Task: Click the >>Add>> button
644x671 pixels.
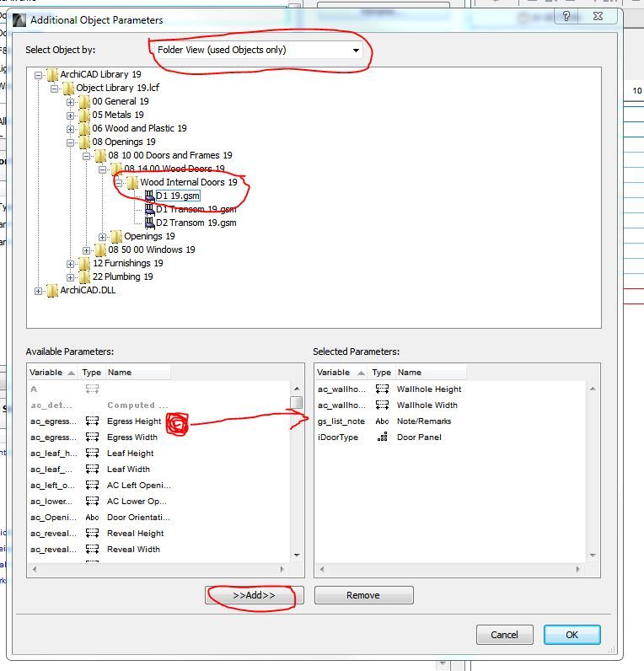Action: (255, 595)
